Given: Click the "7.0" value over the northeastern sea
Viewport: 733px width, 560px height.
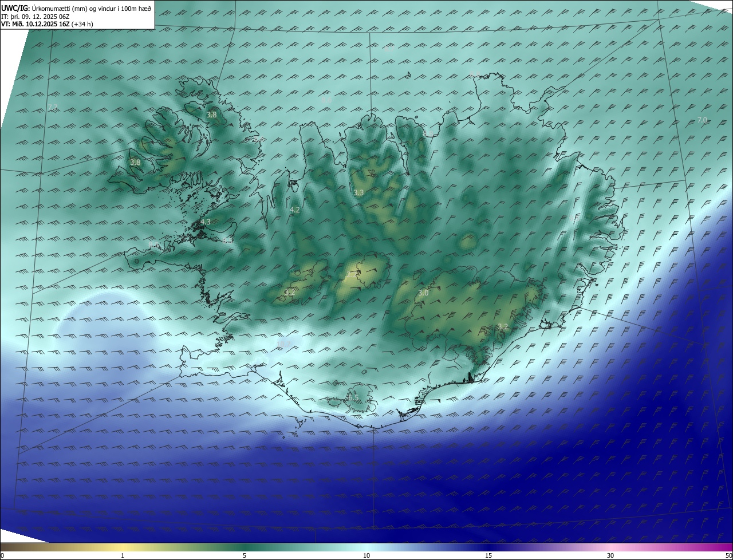Looking at the screenshot, I should [x=702, y=120].
